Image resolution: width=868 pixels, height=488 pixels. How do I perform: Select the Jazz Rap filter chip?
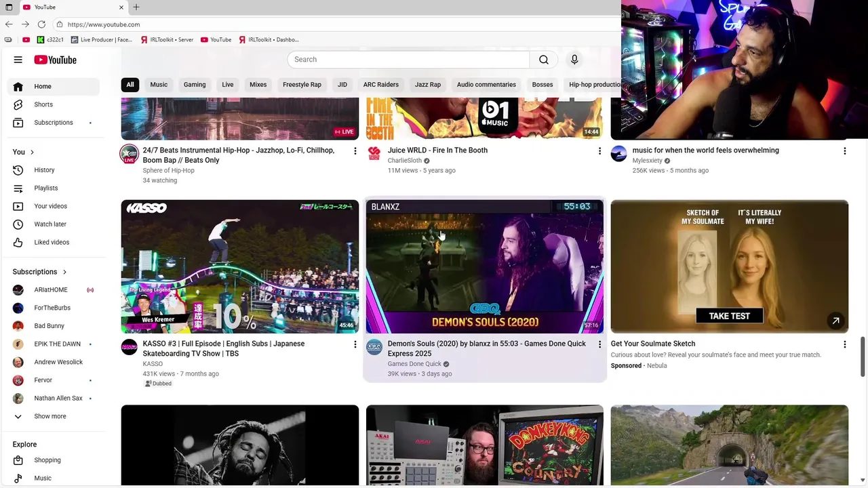pos(428,85)
